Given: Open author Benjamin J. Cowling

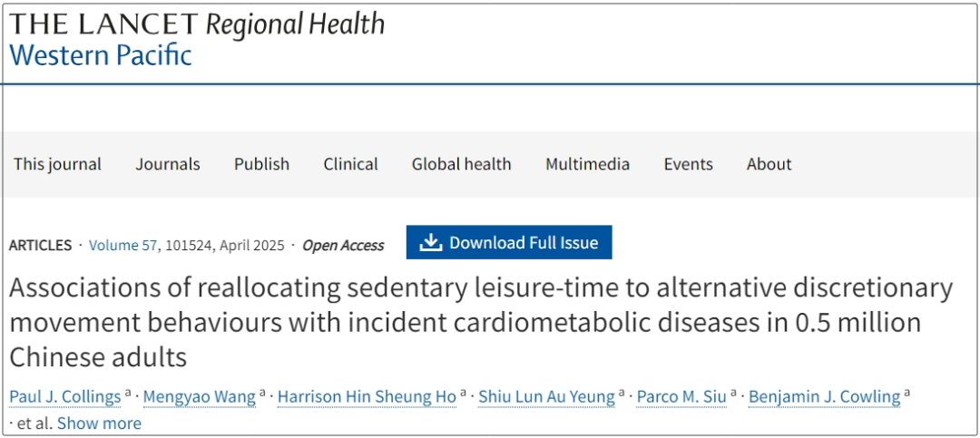Looking at the screenshot, I should pos(824,397).
